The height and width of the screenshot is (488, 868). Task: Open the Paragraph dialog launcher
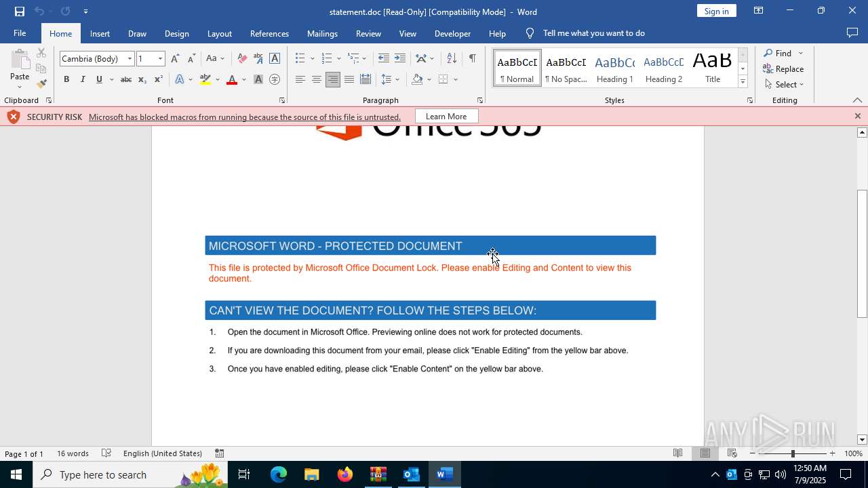479,100
